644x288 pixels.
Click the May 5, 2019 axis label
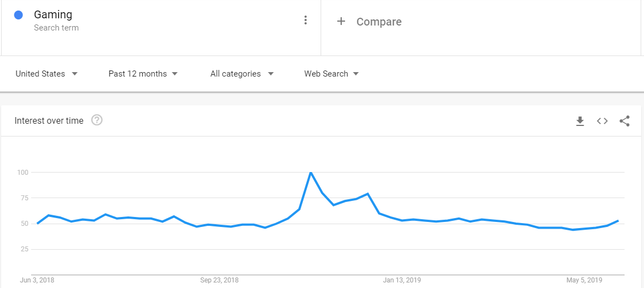[x=585, y=281]
